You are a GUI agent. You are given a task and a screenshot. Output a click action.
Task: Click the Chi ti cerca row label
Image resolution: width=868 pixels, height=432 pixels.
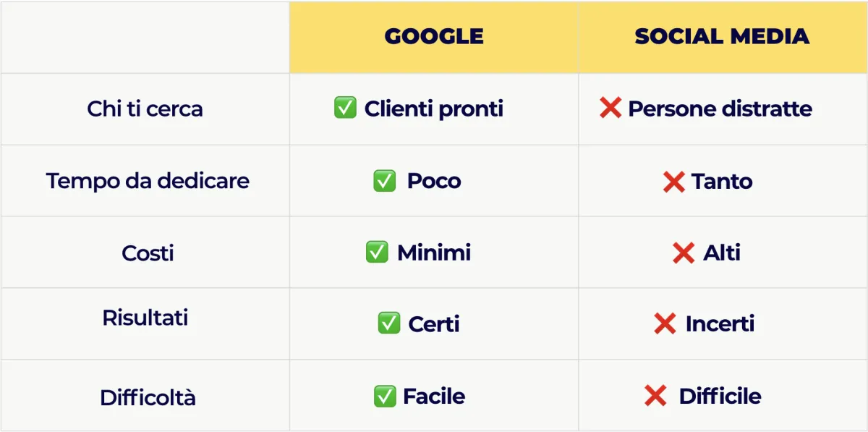tap(145, 109)
